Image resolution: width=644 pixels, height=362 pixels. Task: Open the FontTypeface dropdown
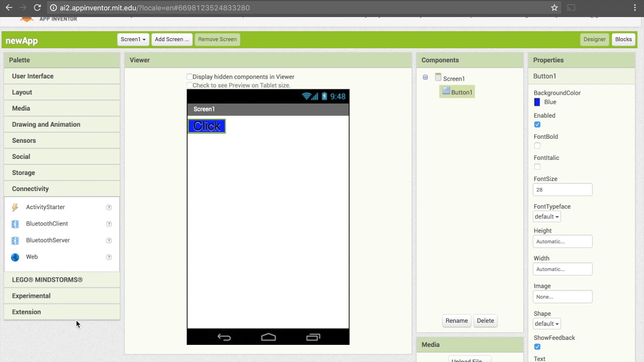tap(546, 217)
